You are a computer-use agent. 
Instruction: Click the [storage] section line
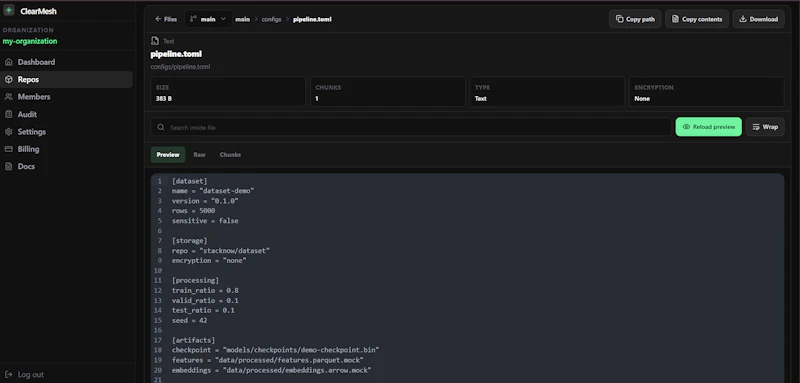pos(190,241)
